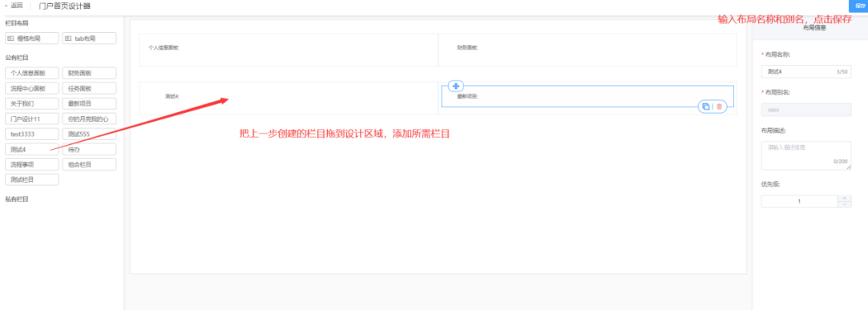This screenshot has height=310, width=868.
Task: Click the 优先级 number field
Action: tap(799, 202)
